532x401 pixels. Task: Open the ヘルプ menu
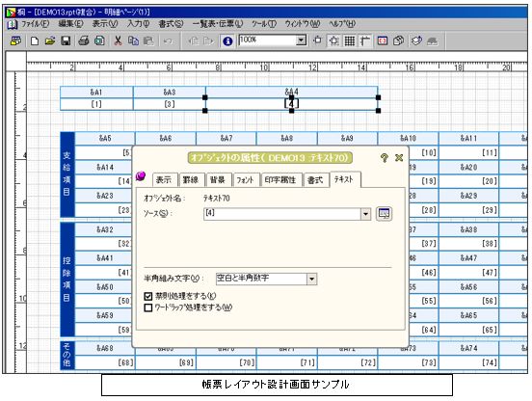click(x=342, y=24)
